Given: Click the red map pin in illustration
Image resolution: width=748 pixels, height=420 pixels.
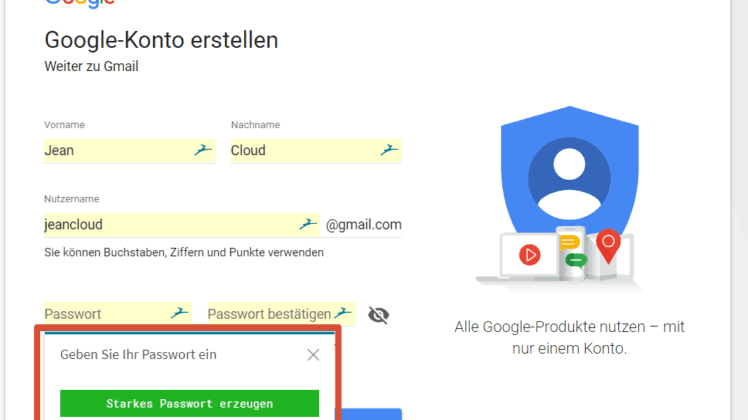Looking at the screenshot, I should (608, 246).
